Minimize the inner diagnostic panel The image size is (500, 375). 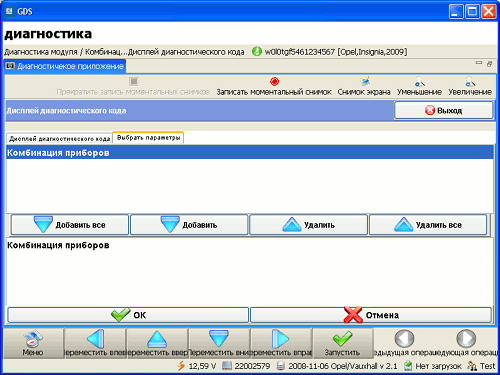(x=479, y=63)
